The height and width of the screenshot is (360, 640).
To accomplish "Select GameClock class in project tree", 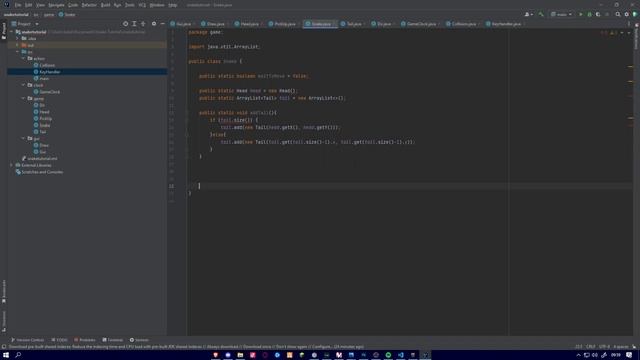I will tap(47, 92).
